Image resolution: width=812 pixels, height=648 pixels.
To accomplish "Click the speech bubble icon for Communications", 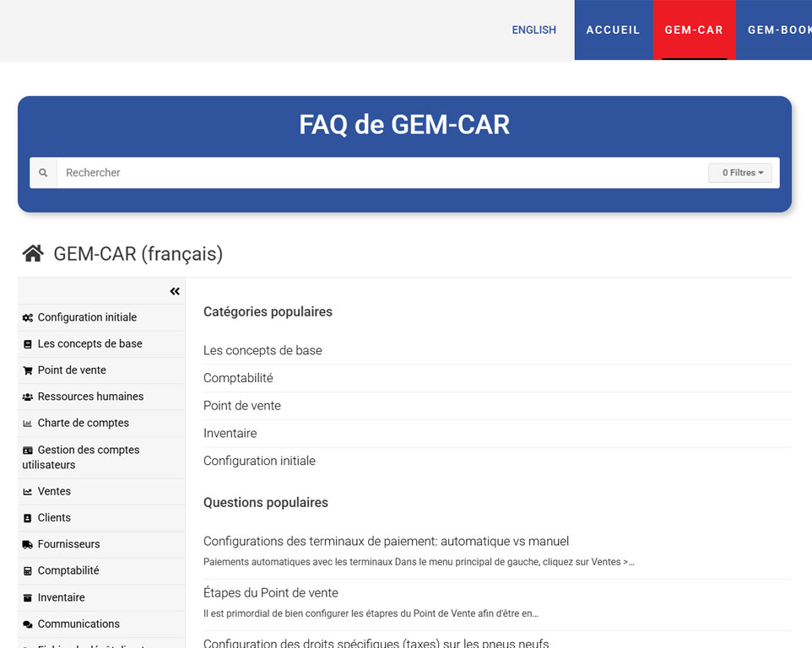I will click(26, 624).
